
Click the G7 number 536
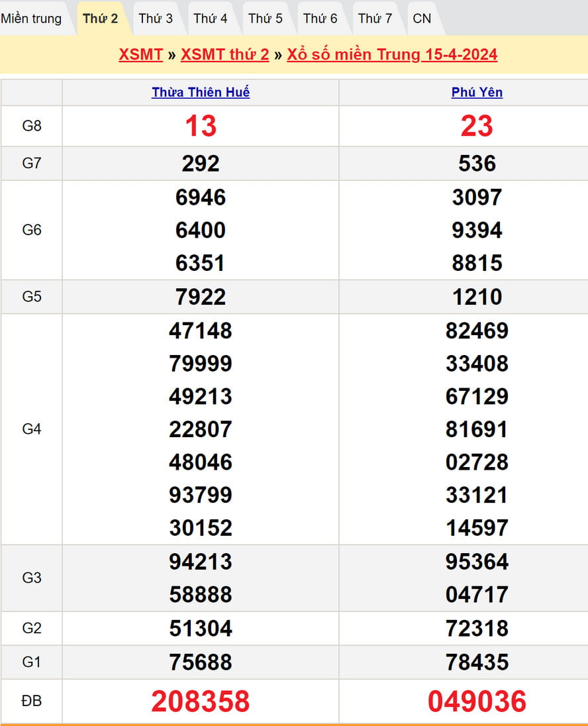477,164
